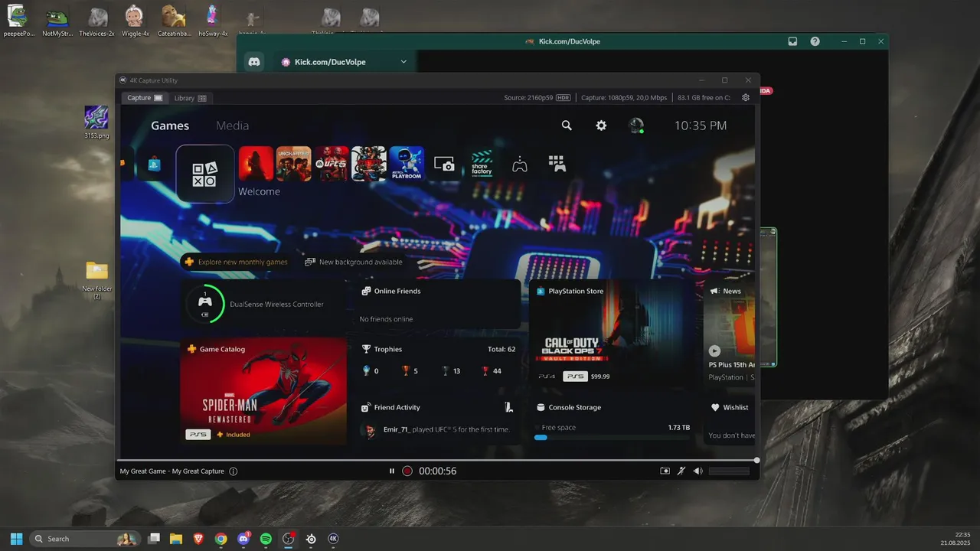Open Task View in the taskbar
This screenshot has height=551, width=980.
pyautogui.click(x=154, y=539)
